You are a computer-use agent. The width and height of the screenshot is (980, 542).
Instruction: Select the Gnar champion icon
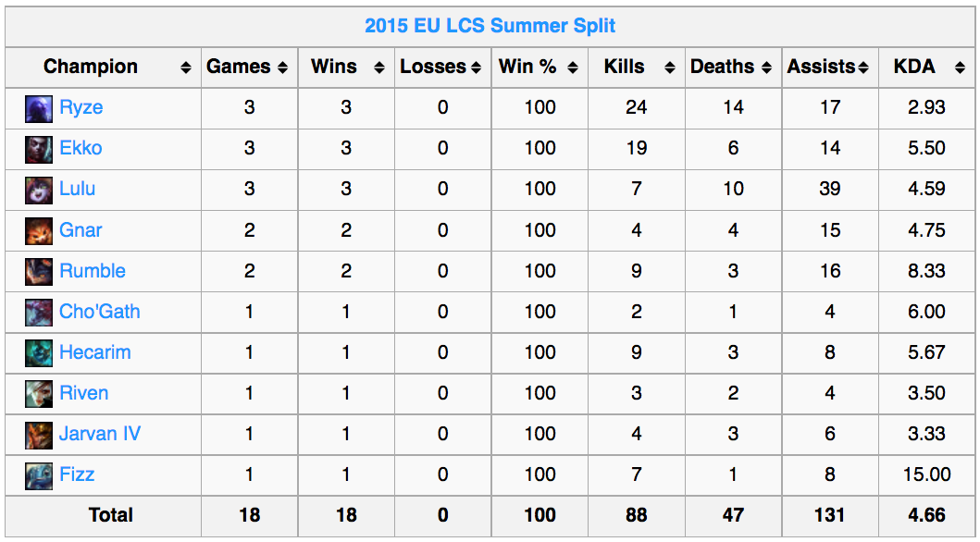click(x=39, y=231)
